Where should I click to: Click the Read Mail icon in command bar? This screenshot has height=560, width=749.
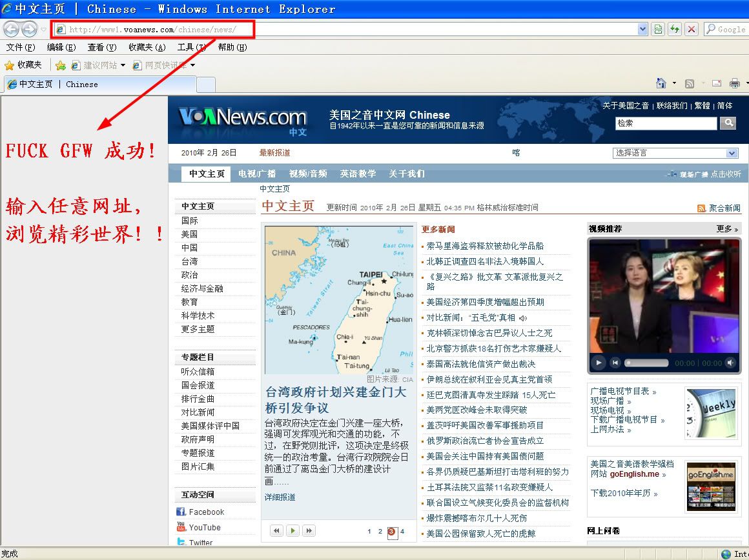pos(717,83)
